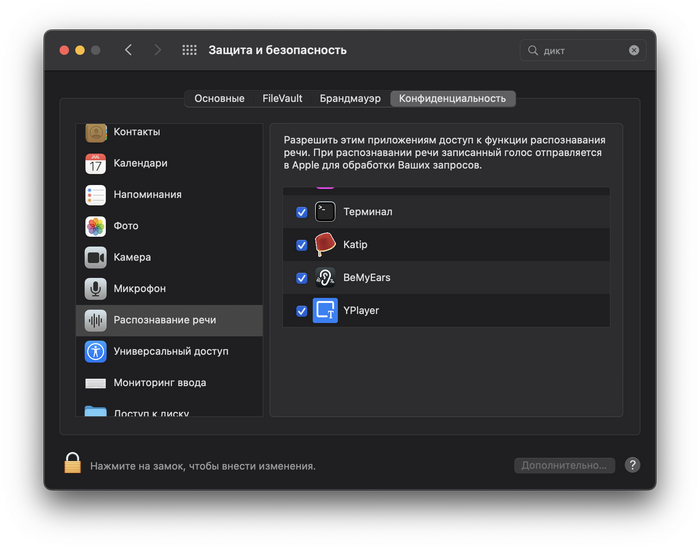700x548 pixels.
Task: Open help with the question mark button
Action: (632, 465)
